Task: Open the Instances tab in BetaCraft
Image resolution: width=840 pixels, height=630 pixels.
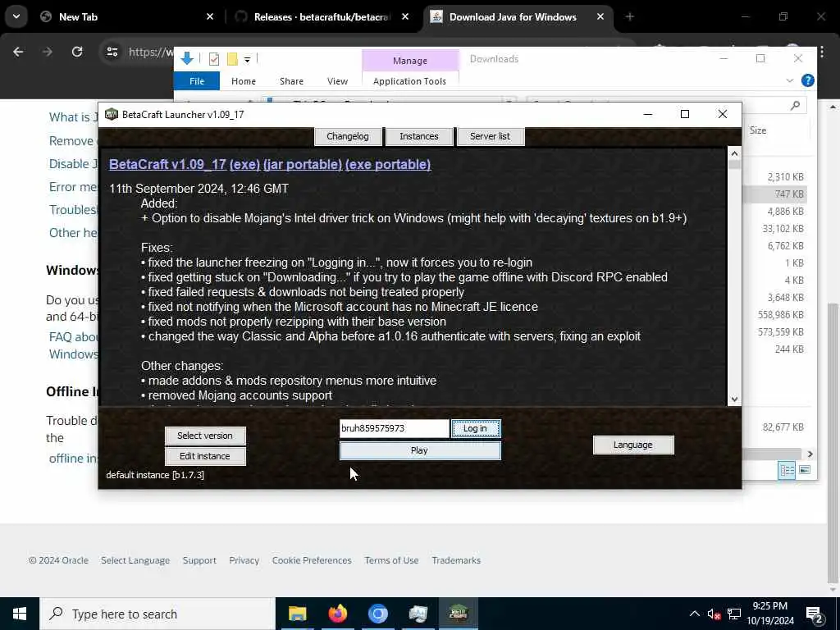Action: [419, 136]
